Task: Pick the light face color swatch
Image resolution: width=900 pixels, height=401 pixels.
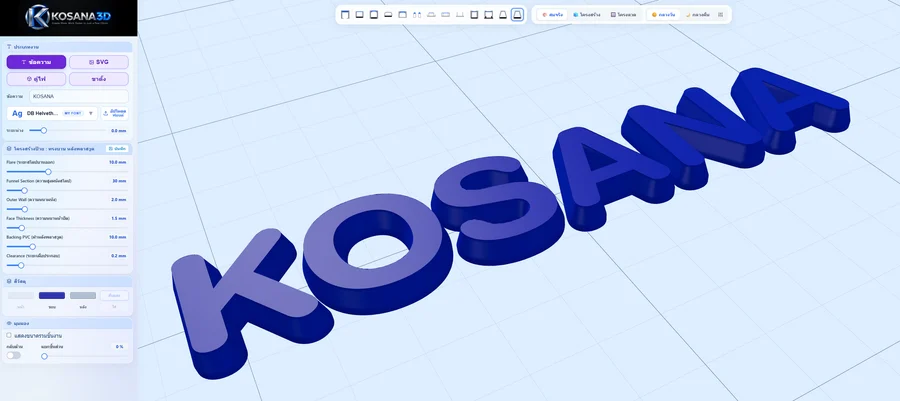Action: (21, 295)
